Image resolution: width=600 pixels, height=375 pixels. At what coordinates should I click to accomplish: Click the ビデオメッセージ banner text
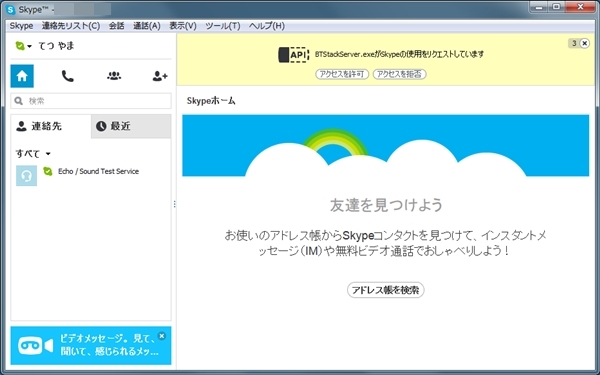pyautogui.click(x=109, y=345)
